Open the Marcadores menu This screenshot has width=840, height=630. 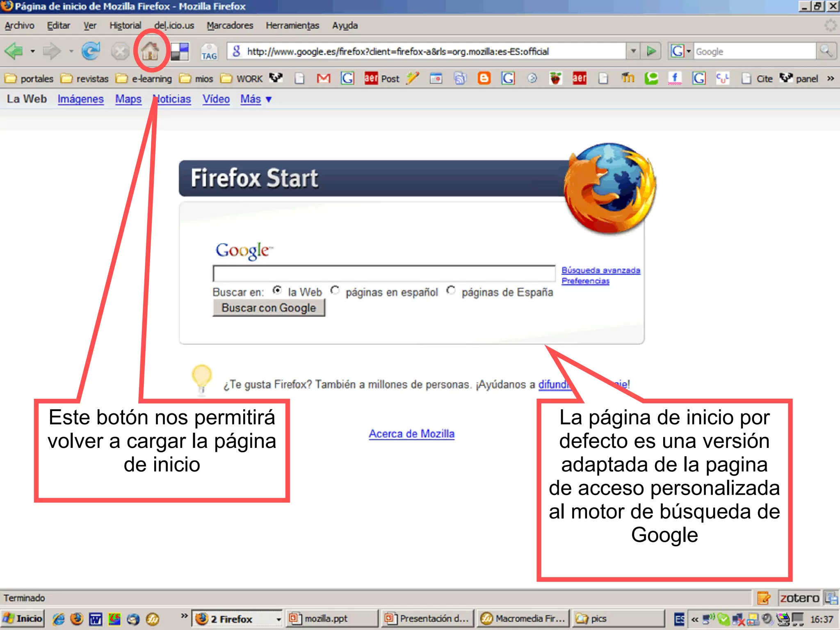[230, 25]
